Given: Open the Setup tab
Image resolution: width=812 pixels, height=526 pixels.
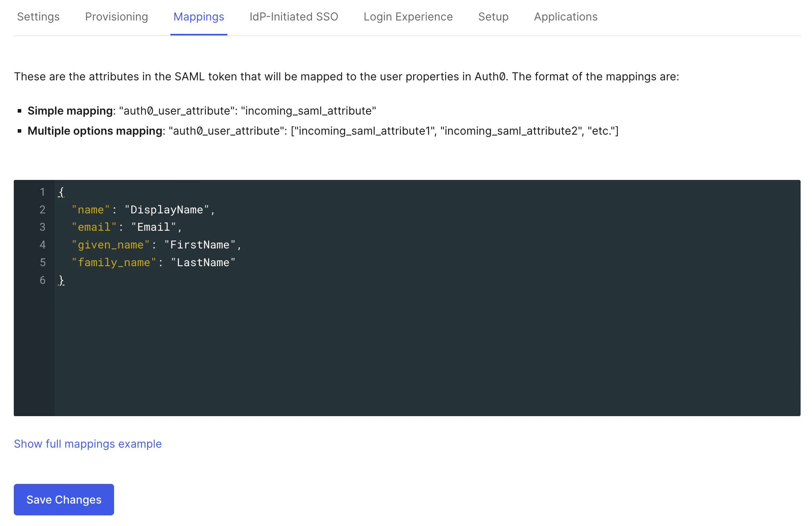Looking at the screenshot, I should coord(493,17).
